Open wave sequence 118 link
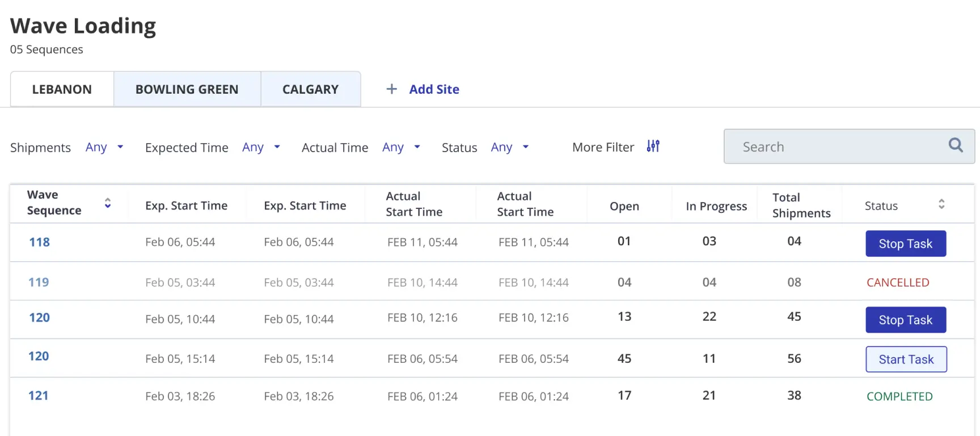980x436 pixels. [x=40, y=242]
